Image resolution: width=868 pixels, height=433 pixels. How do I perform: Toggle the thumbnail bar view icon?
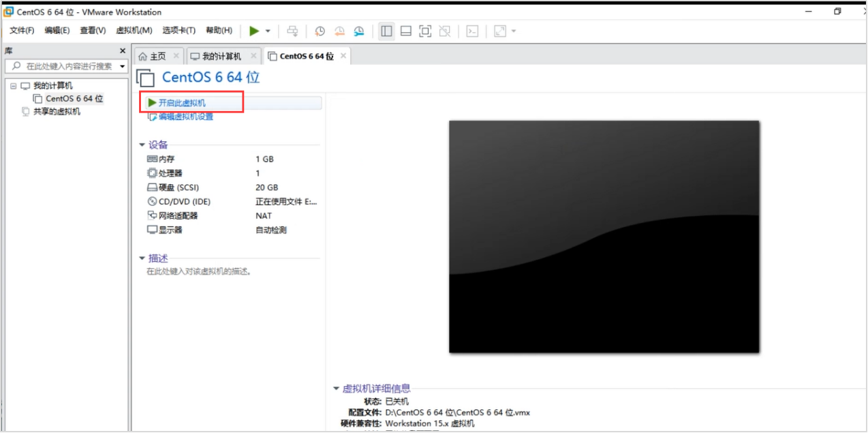(x=406, y=31)
